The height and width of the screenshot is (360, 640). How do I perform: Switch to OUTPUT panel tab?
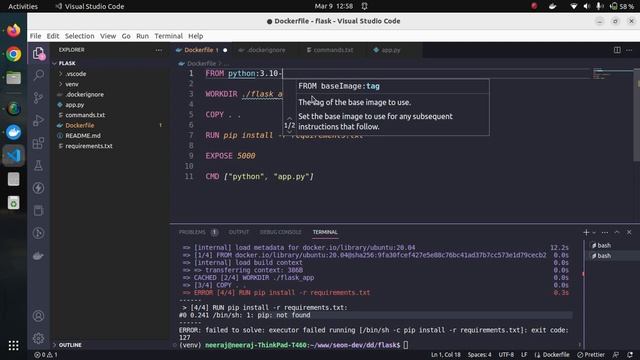pos(239,232)
